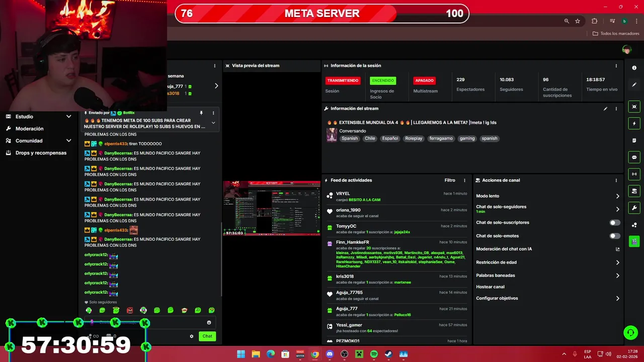
Task: Click the stream preview thumbnail
Action: tap(272, 208)
